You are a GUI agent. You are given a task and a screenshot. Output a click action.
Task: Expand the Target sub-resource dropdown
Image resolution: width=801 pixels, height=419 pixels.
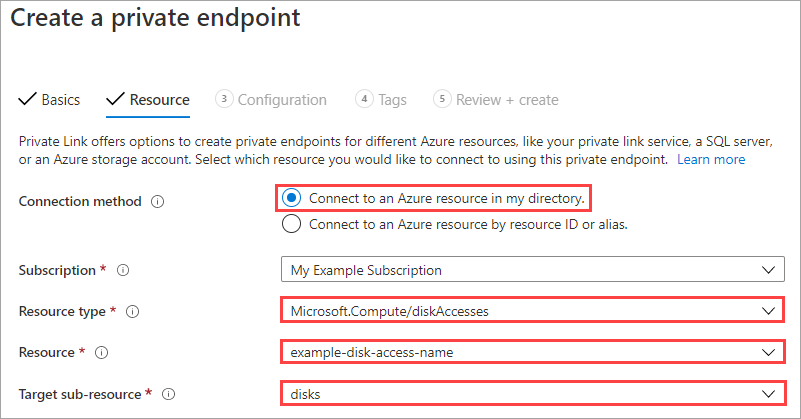click(531, 394)
